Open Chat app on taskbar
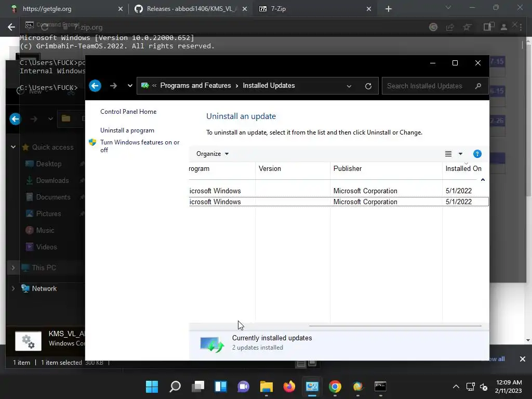Screen dimensions: 532x399 pos(243,387)
